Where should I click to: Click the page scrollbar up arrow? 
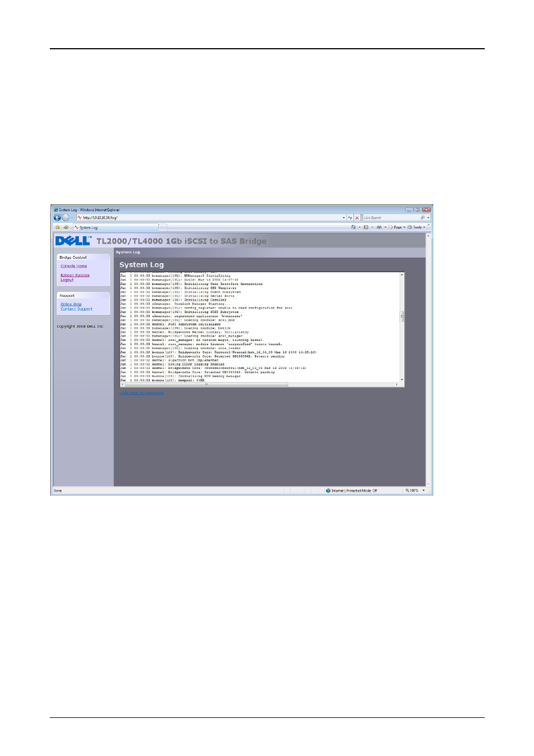pyautogui.click(x=429, y=236)
